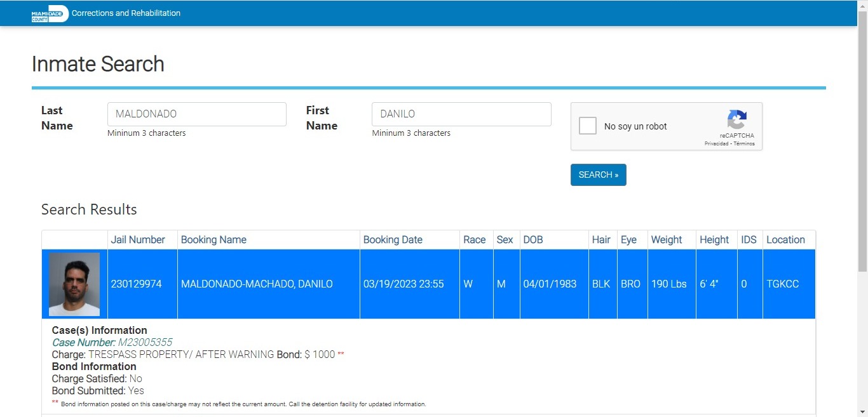This screenshot has height=417, width=868.
Task: Click the DOB column header
Action: 533,240
